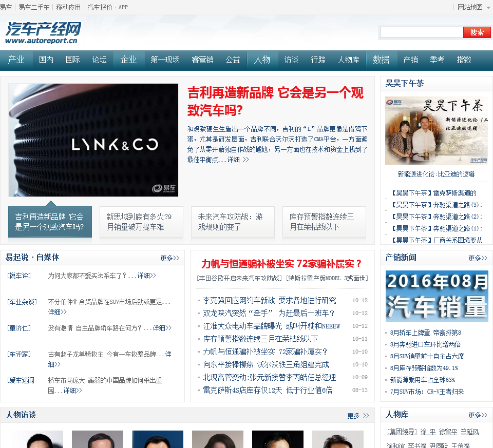Open the 第一现场 navigation item
Viewport: 493px width, 448px height.
(x=165, y=60)
